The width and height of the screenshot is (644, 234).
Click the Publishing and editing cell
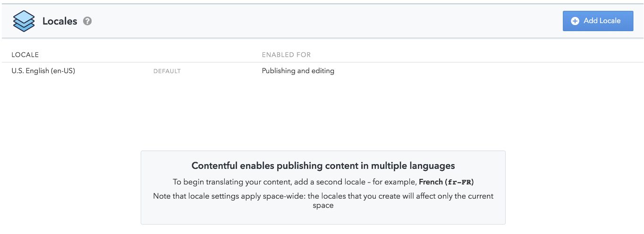pos(298,71)
